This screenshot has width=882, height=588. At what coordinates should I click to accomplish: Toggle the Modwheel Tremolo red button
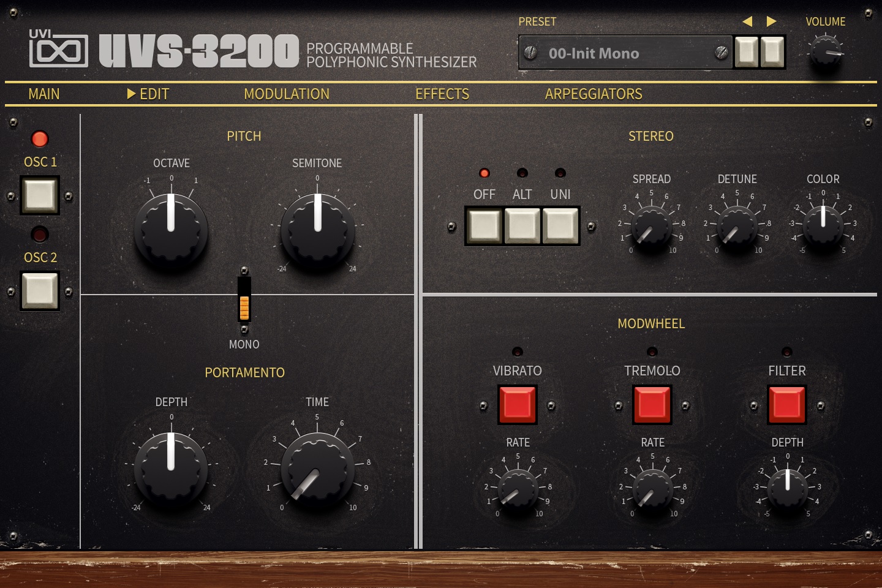652,405
